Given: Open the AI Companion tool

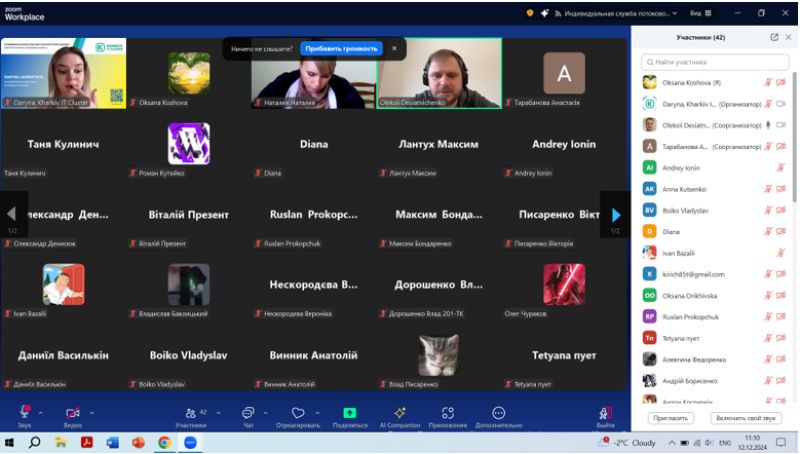Looking at the screenshot, I should [399, 413].
